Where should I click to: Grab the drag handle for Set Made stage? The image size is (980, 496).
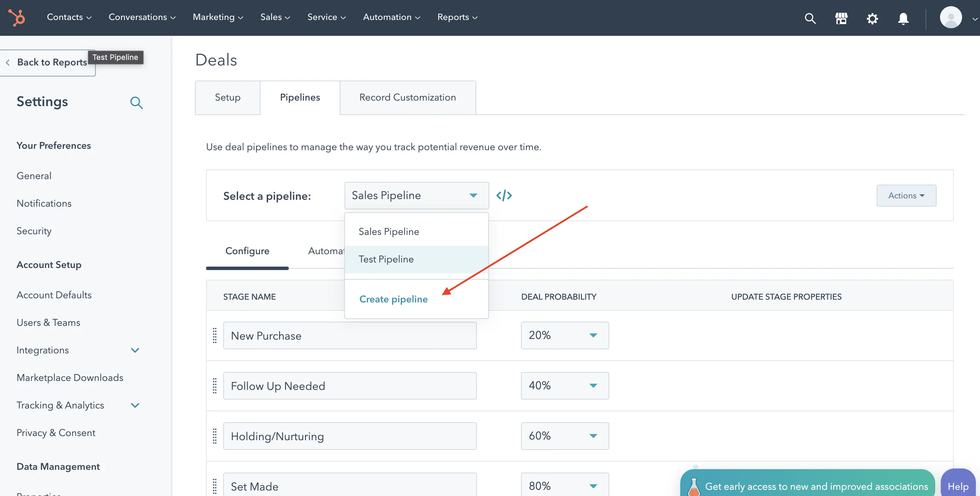(215, 486)
